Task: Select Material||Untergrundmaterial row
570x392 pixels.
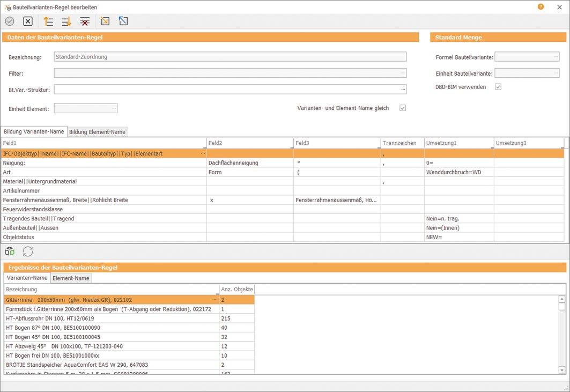Action: pyautogui.click(x=283, y=181)
